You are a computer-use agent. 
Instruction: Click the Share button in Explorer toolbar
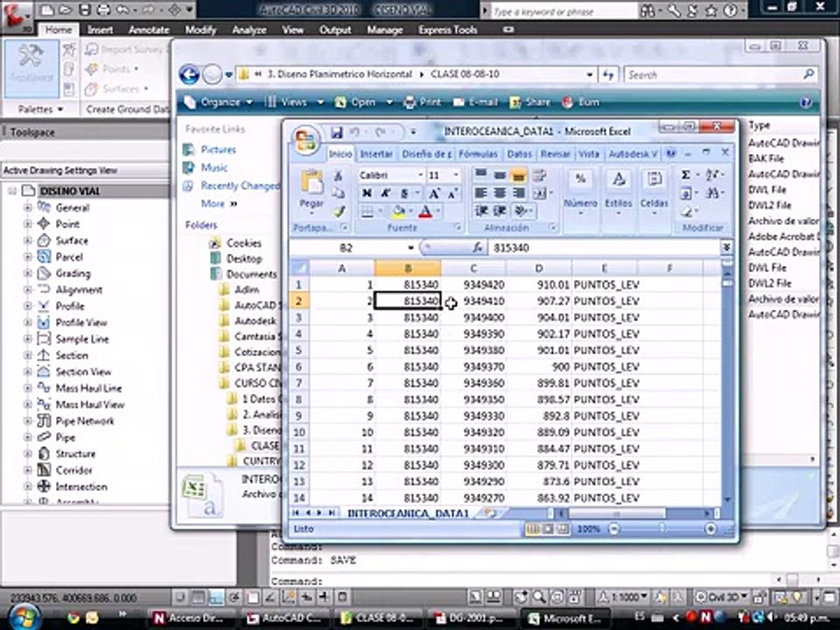point(530,102)
